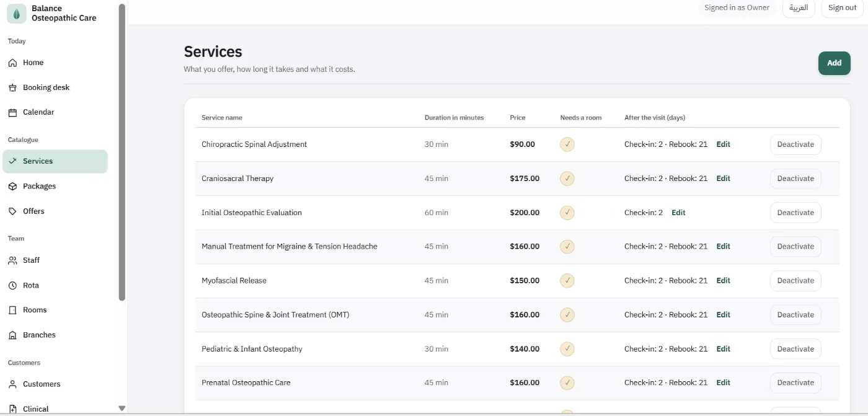This screenshot has width=868, height=416.
Task: Click the Branches building icon
Action: pos(12,335)
